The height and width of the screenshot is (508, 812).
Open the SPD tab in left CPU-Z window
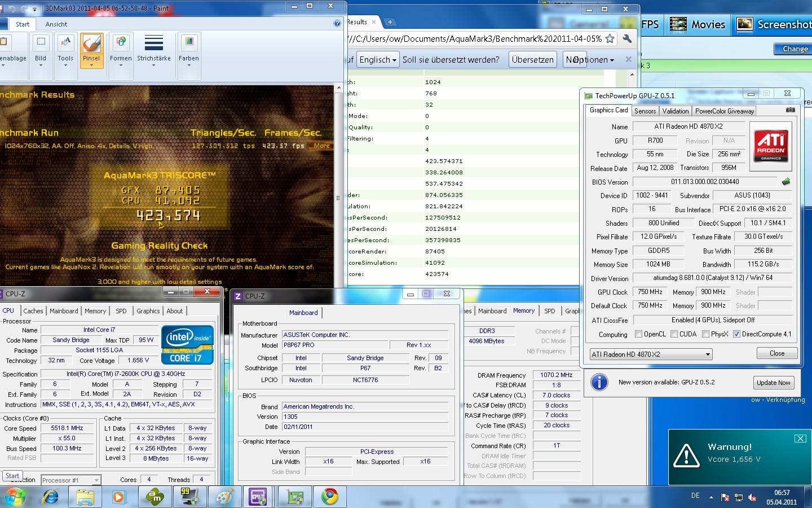[121, 311]
